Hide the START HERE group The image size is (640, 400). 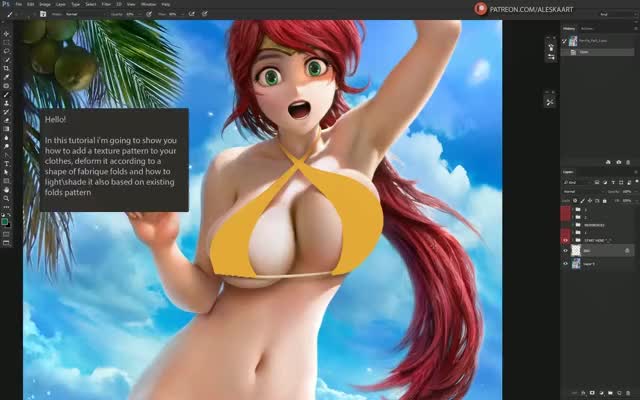coord(565,240)
